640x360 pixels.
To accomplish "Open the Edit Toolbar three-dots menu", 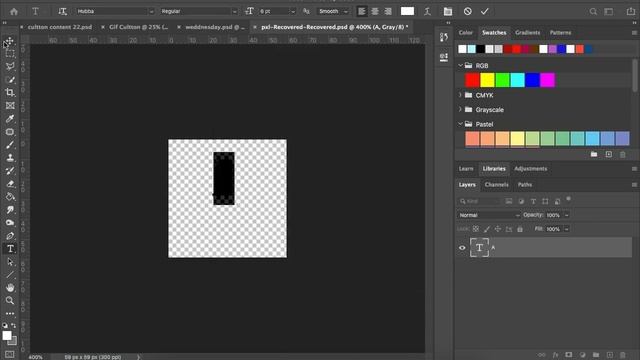I will (x=10, y=313).
